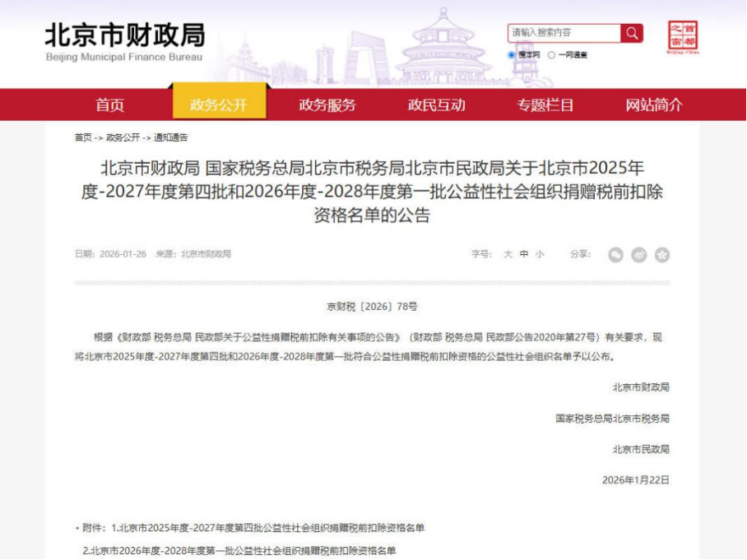Image resolution: width=747 pixels, height=560 pixels.
Task: Set font size to 小
Action: [x=540, y=254]
